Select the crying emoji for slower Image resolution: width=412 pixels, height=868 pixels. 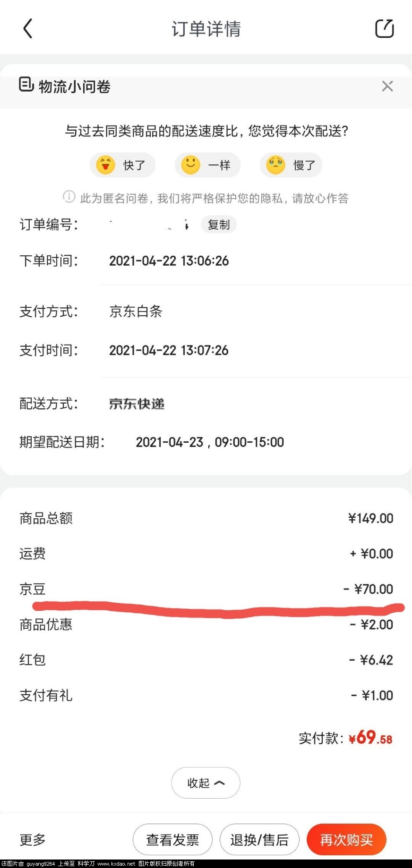pos(275,165)
